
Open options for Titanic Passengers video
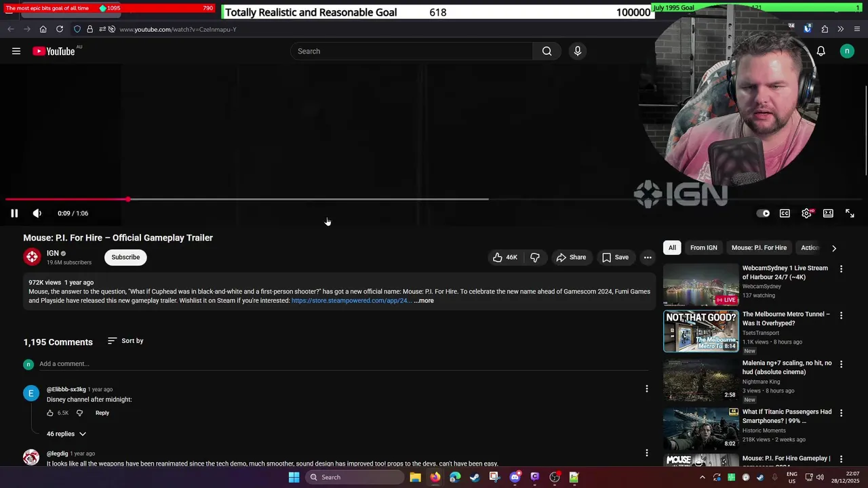pos(841,413)
